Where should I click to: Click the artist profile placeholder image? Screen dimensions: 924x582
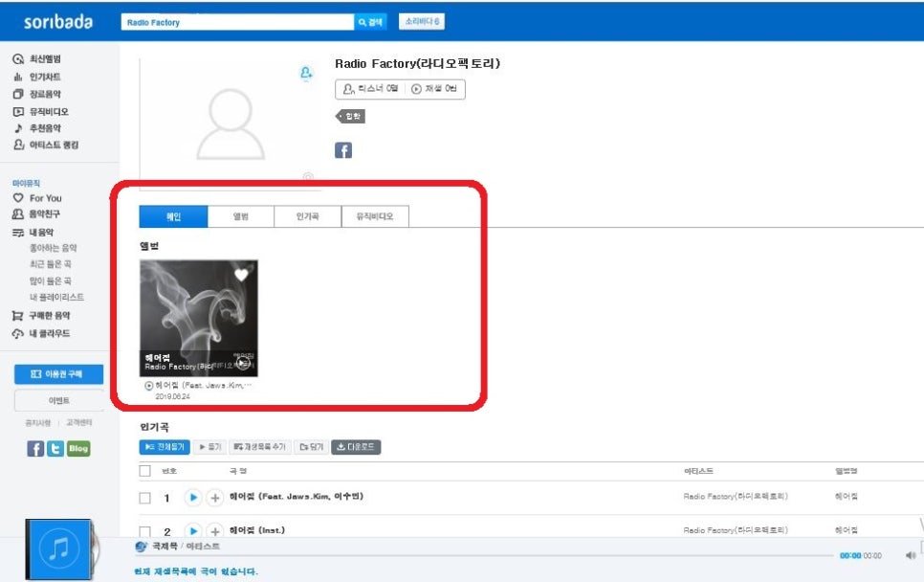tap(231, 123)
